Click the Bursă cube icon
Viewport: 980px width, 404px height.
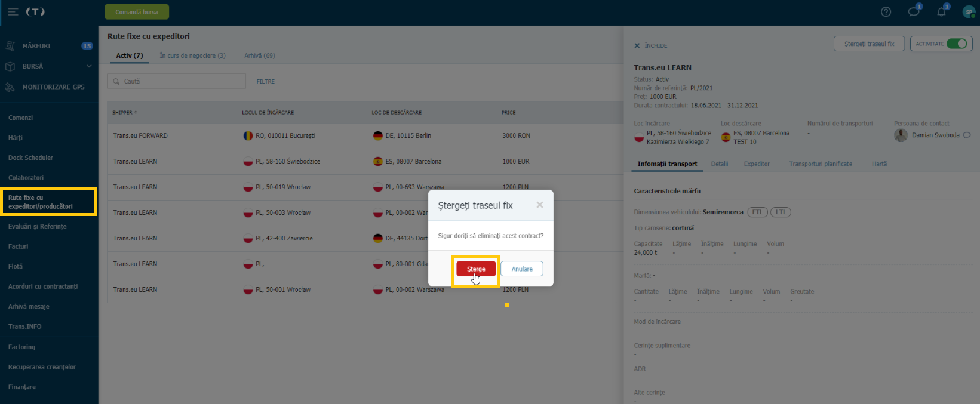10,66
